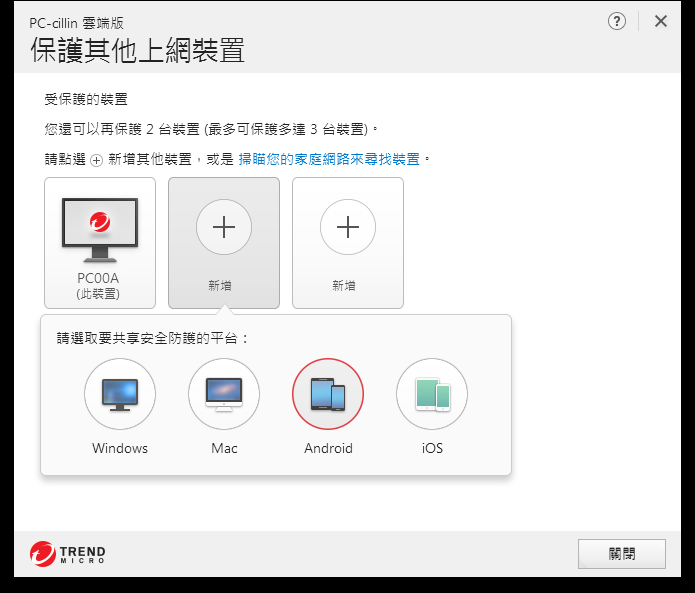Click the Mac label text
Screen dimensions: 695x593
[224, 448]
